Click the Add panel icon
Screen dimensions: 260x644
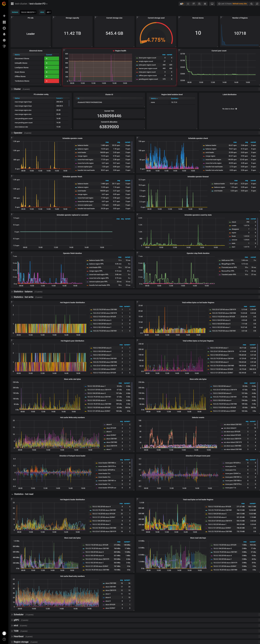coord(182,4)
